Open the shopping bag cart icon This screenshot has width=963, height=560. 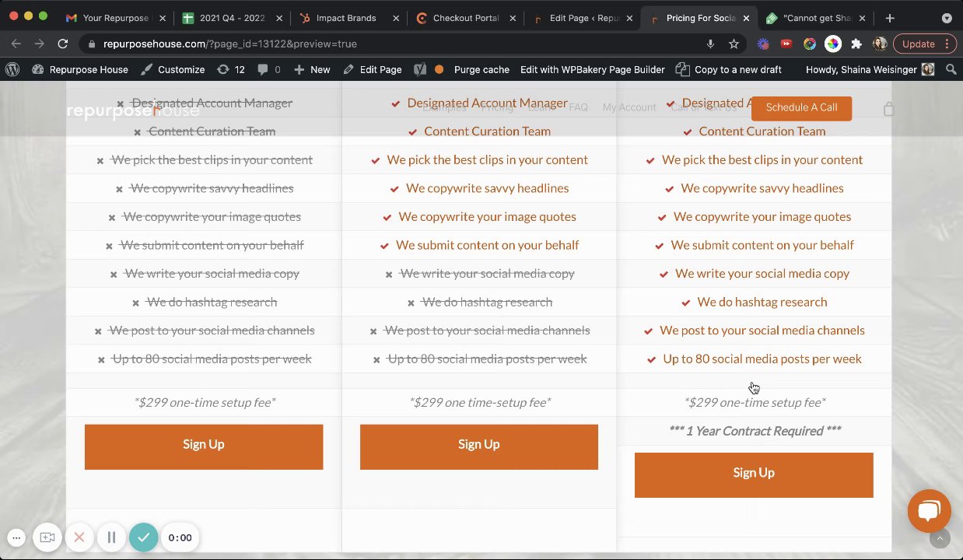[x=889, y=109]
